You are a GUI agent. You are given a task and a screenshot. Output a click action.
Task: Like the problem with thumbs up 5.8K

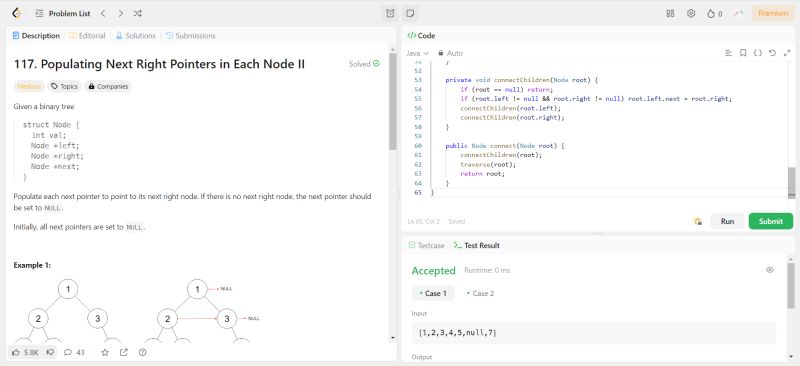(x=25, y=352)
